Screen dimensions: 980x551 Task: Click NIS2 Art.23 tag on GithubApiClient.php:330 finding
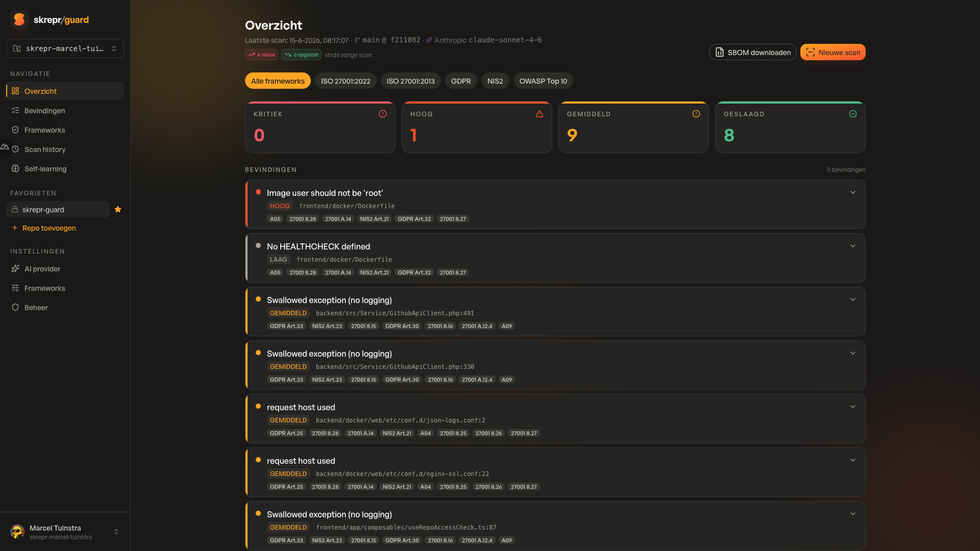[327, 380]
